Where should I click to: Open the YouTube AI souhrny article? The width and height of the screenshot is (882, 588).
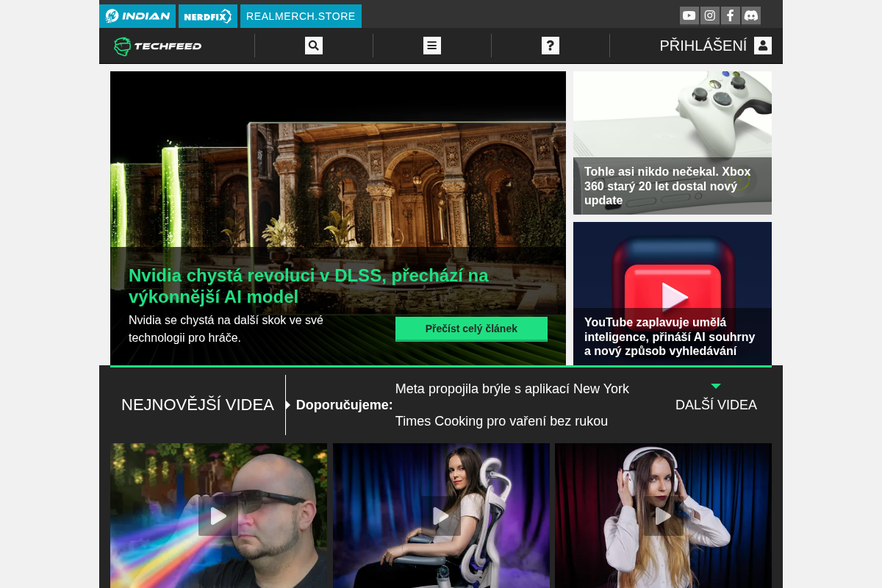[673, 337]
